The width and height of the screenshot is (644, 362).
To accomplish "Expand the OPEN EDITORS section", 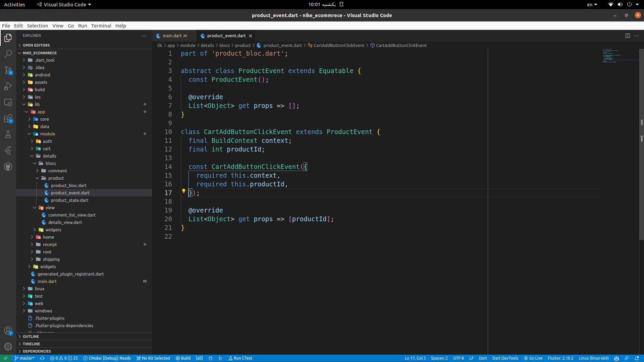I will [84, 45].
